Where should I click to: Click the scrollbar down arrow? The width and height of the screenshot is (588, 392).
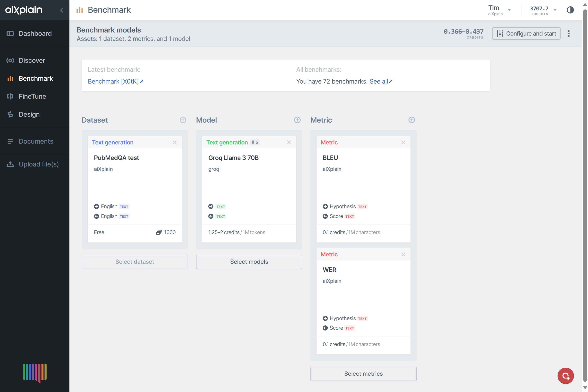coord(585,388)
